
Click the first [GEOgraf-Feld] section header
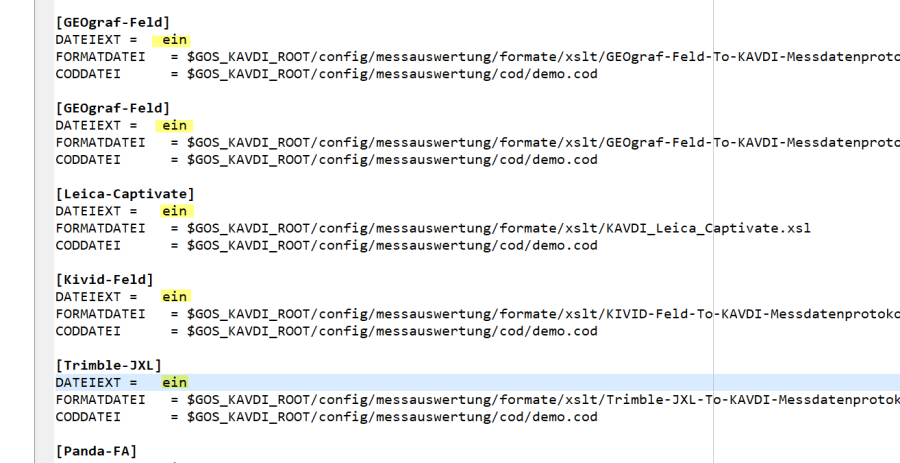click(112, 22)
